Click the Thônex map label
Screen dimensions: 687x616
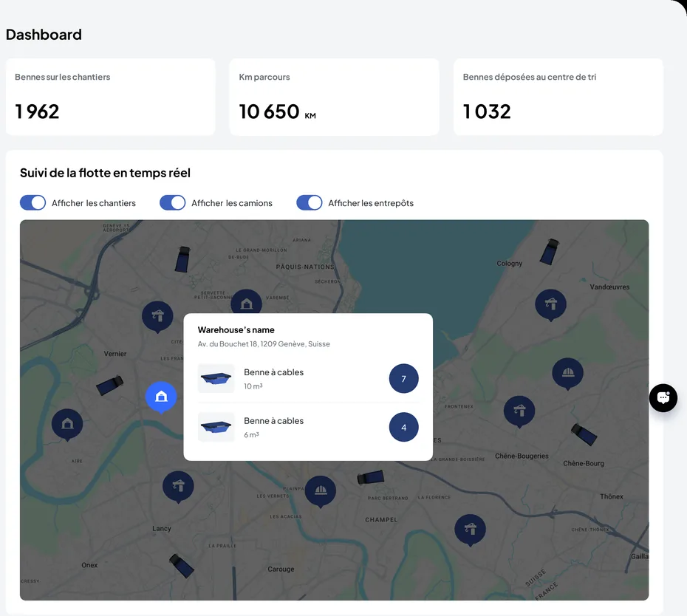[611, 496]
